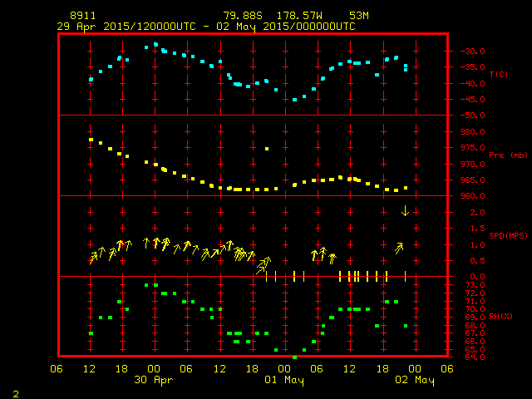Click the '30 Apr' date label
This screenshot has width=532, height=399.
(153, 380)
